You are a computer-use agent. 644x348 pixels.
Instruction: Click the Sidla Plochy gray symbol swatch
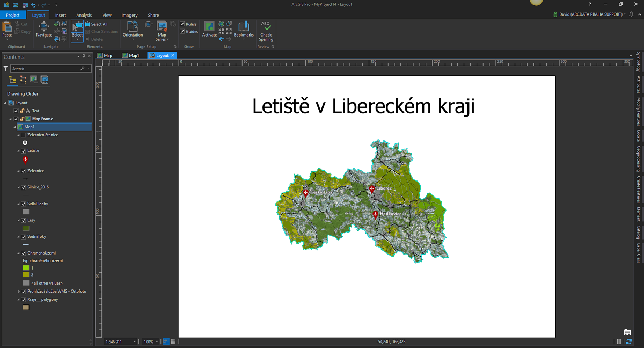click(x=26, y=212)
